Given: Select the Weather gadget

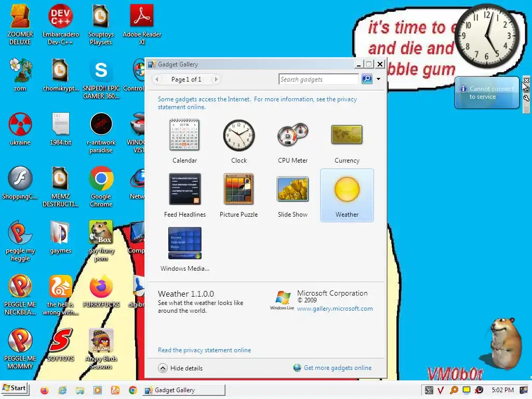Looking at the screenshot, I should [347, 195].
